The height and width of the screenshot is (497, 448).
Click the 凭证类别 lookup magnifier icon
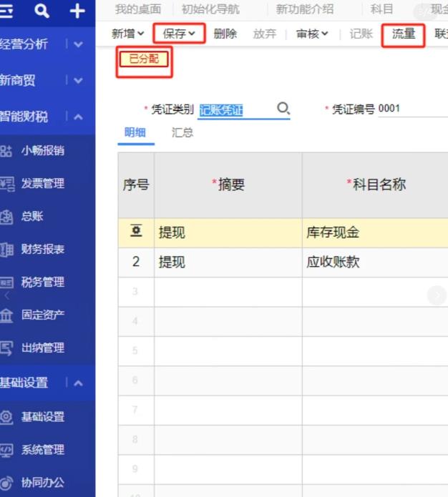click(x=283, y=109)
